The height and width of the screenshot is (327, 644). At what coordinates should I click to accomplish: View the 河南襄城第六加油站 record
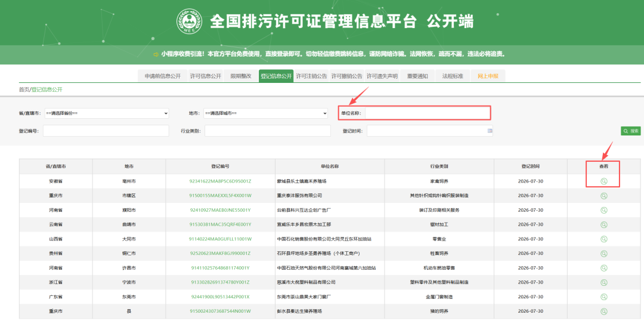pos(603,268)
